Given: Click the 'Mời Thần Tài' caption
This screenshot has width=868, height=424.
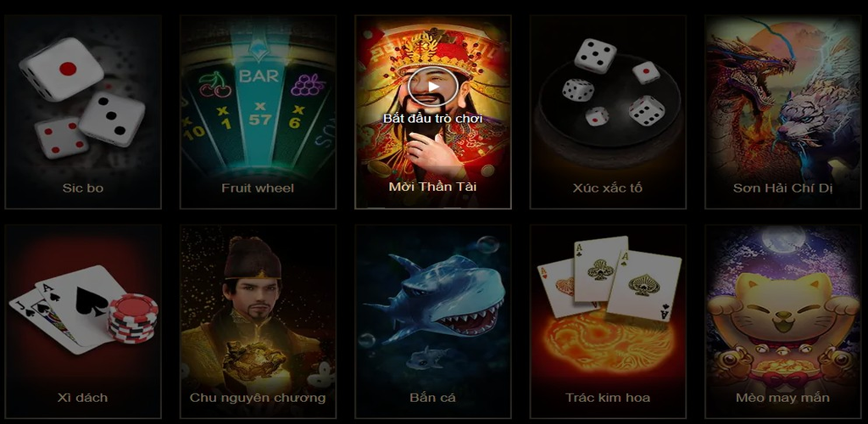Looking at the screenshot, I should click(433, 187).
